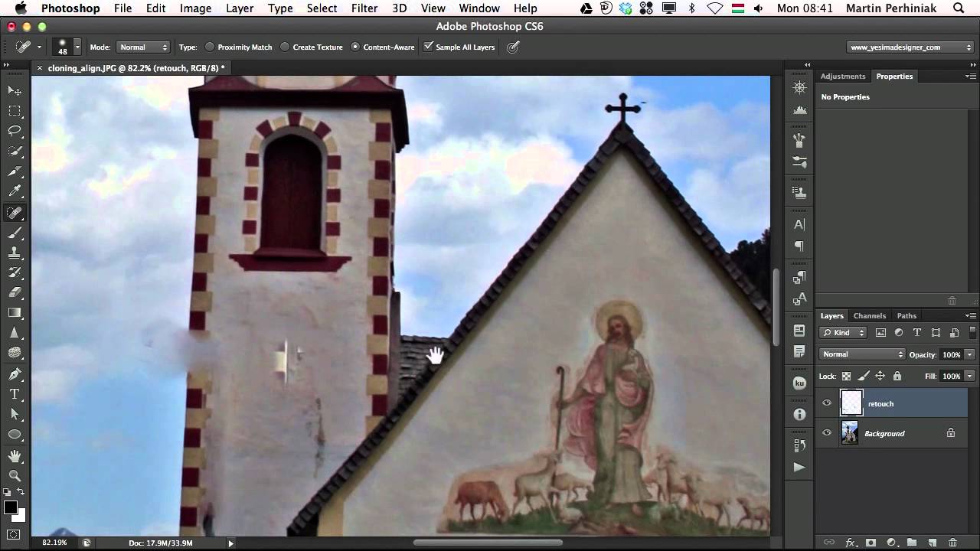Open the layer filter Kind dropdown
Image resolution: width=980 pixels, height=551 pixels.
(843, 333)
